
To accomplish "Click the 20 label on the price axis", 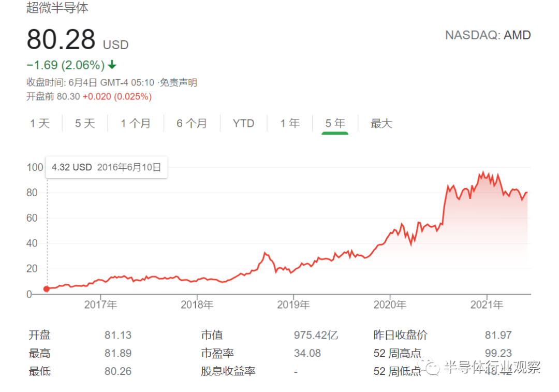I will pos(32,269).
